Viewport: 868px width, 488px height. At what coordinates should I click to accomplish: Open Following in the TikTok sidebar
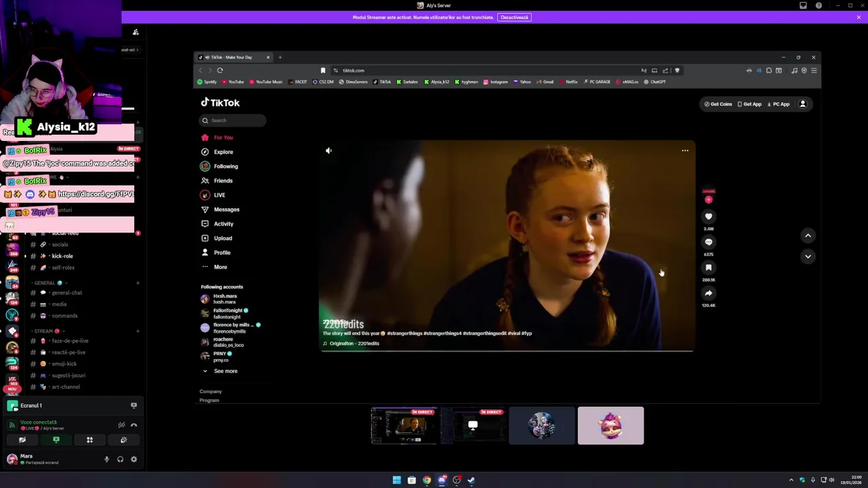coord(220,166)
